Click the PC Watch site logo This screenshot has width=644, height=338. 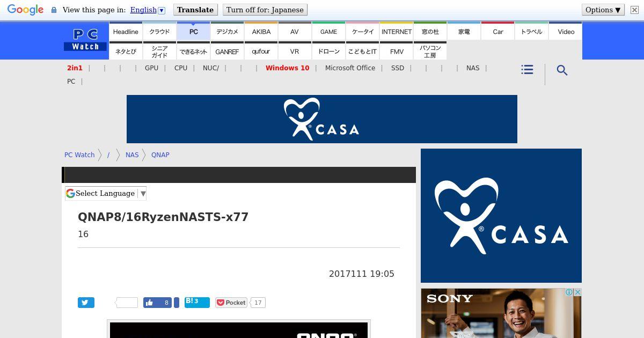pyautogui.click(x=86, y=40)
